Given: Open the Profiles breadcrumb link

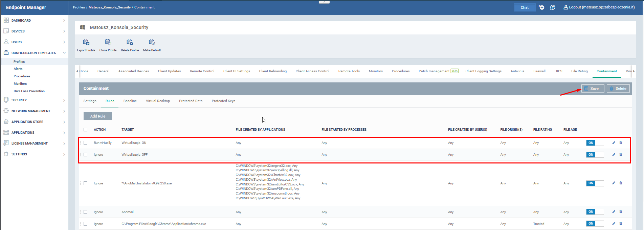Looking at the screenshot, I should (79, 7).
